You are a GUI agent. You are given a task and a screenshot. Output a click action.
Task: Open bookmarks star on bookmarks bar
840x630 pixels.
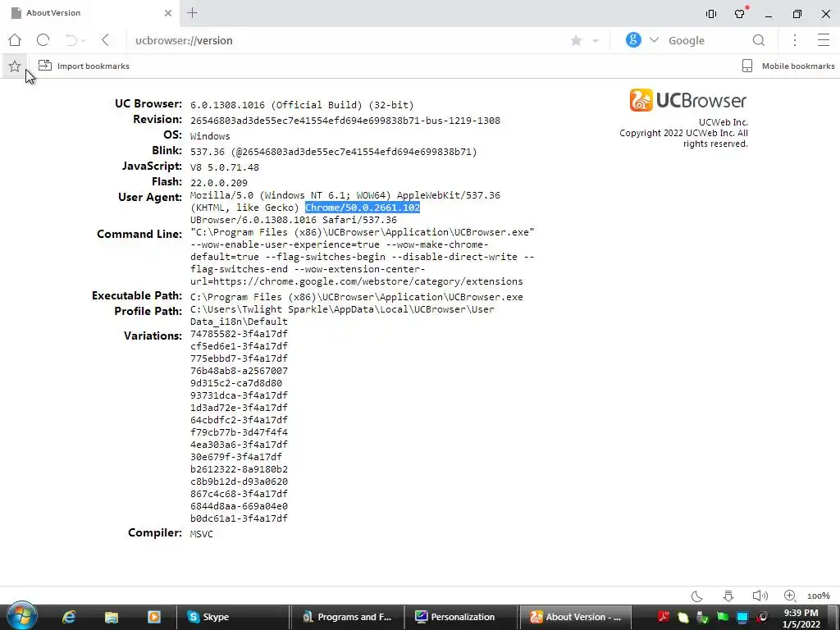[x=15, y=66]
